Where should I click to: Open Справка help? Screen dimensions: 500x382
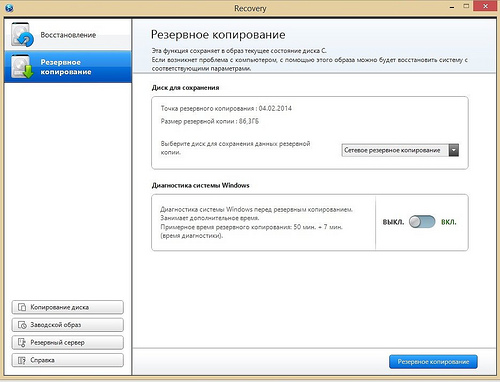point(68,360)
